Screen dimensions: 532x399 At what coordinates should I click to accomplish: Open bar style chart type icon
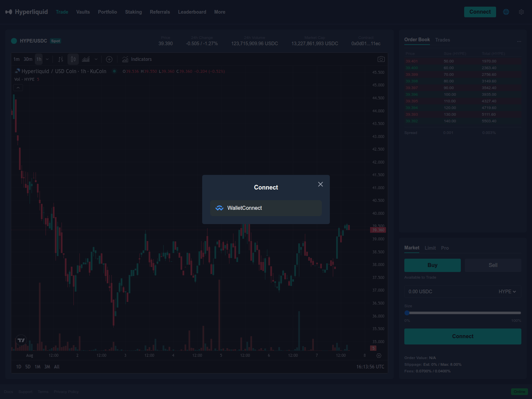[x=61, y=59]
